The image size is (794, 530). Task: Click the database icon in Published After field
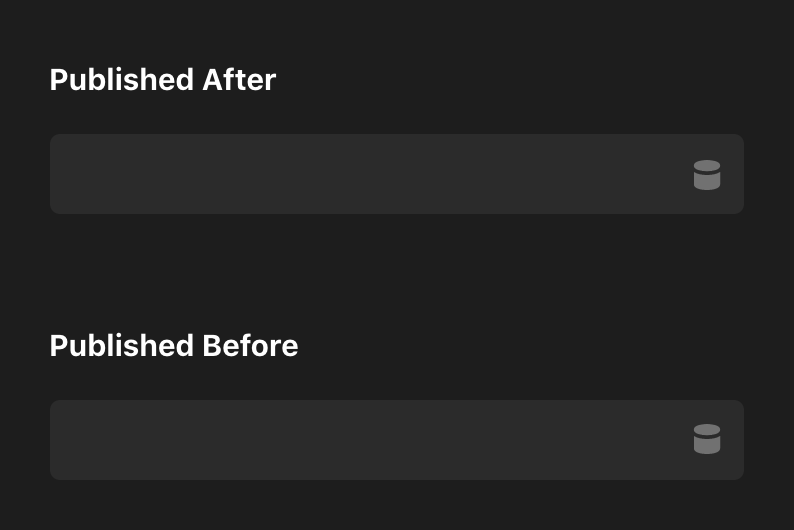coord(707,175)
